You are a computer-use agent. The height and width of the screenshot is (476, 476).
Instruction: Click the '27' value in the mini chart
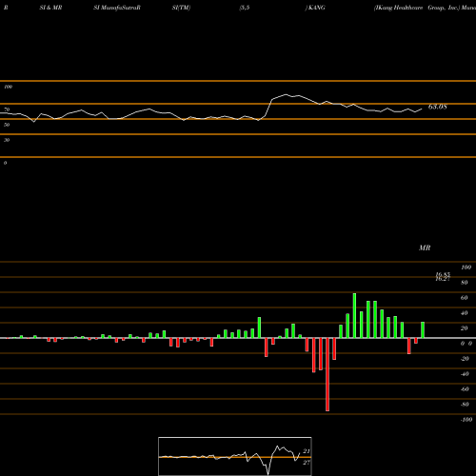307,463
